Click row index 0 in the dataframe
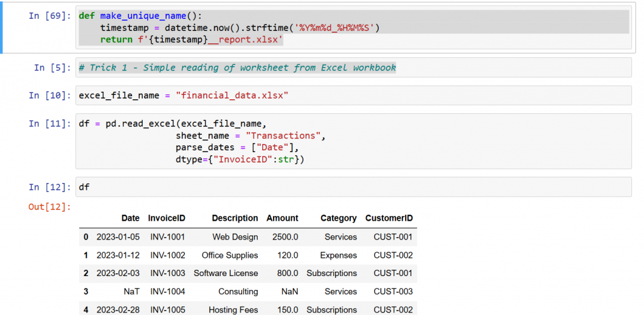 (86, 237)
